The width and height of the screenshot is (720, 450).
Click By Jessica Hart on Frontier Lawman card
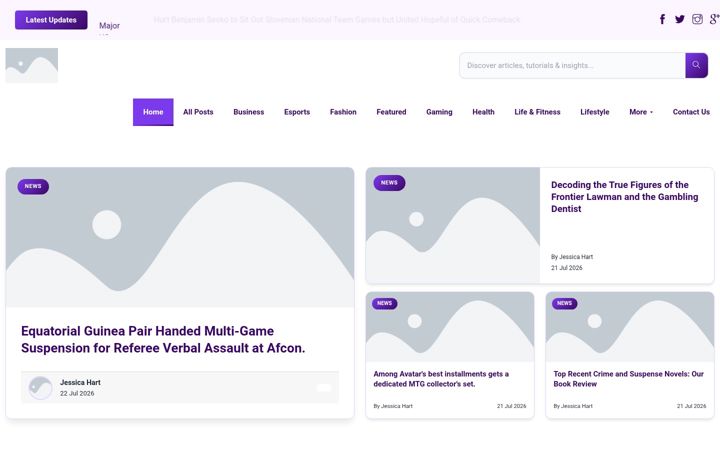point(572,257)
